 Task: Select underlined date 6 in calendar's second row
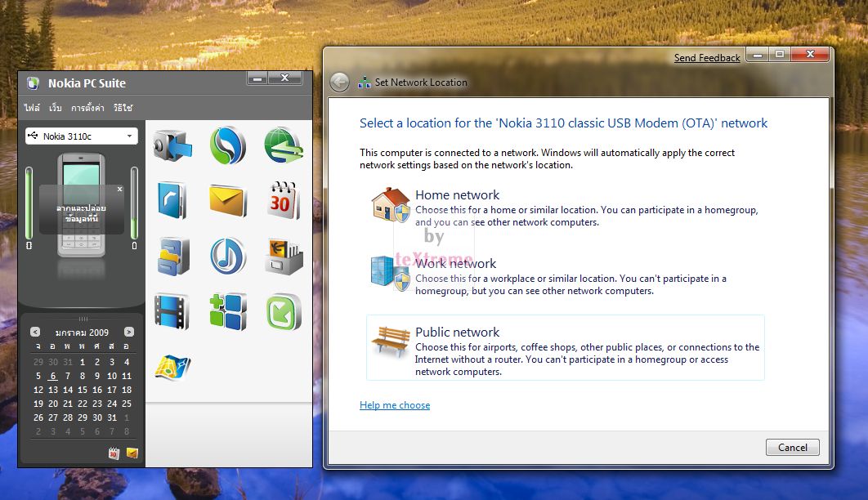[53, 376]
